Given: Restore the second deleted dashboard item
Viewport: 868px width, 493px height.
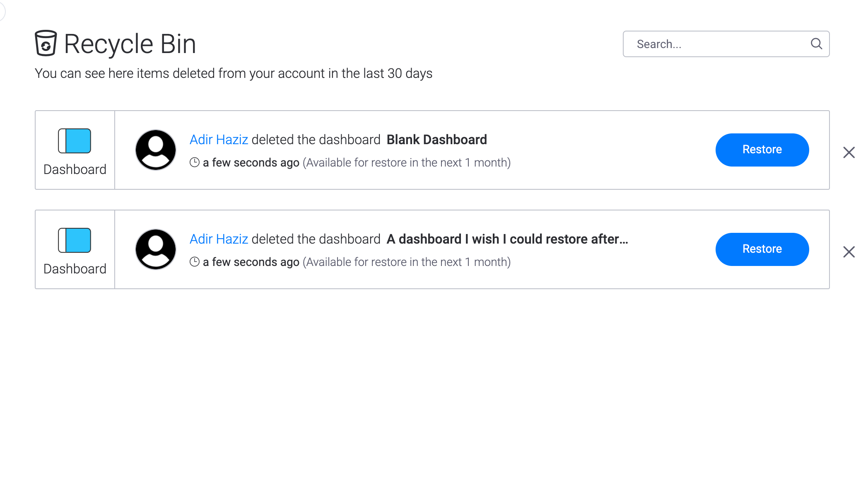Looking at the screenshot, I should point(762,249).
